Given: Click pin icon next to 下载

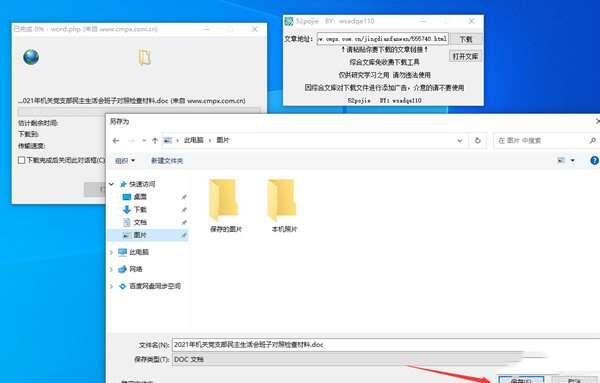Looking at the screenshot, I should click(x=184, y=209).
